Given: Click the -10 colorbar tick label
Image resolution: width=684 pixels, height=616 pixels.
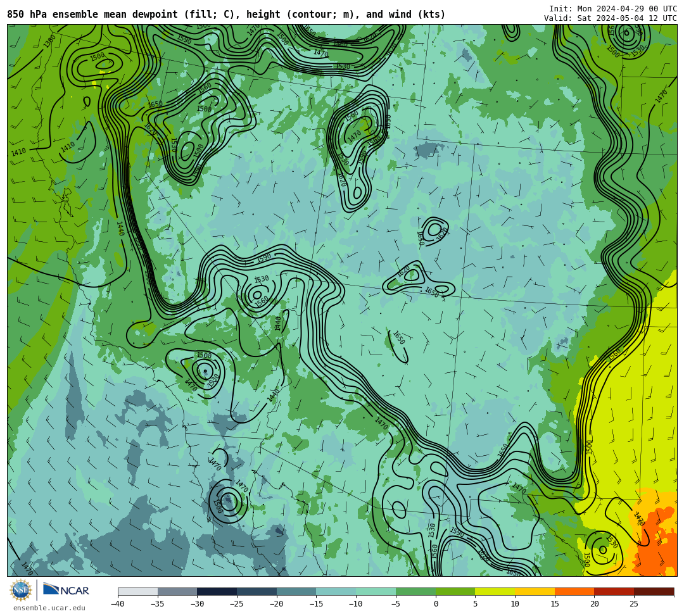Looking at the screenshot, I should point(356,604).
